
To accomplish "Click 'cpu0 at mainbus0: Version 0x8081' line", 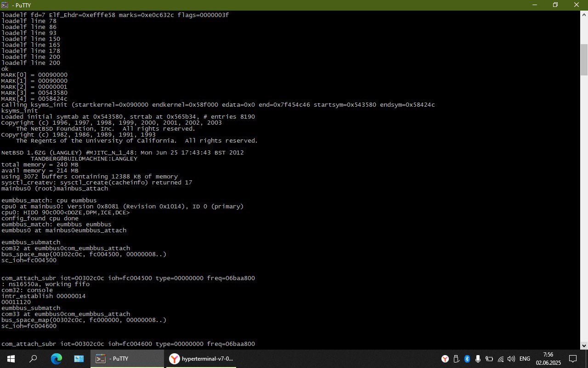I will coord(123,207).
